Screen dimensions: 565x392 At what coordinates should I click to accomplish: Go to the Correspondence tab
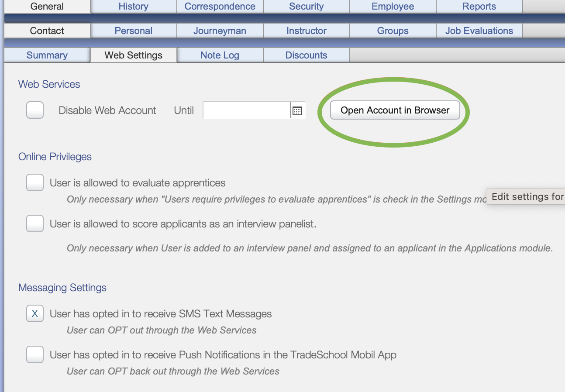(x=220, y=6)
